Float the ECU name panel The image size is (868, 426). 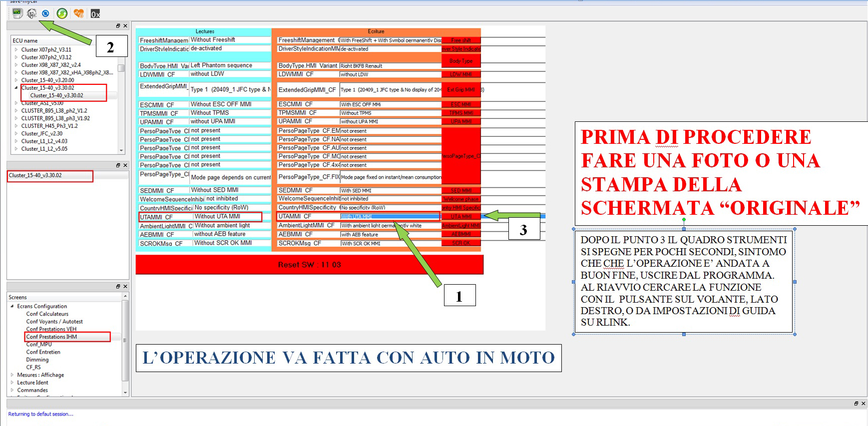tap(118, 26)
